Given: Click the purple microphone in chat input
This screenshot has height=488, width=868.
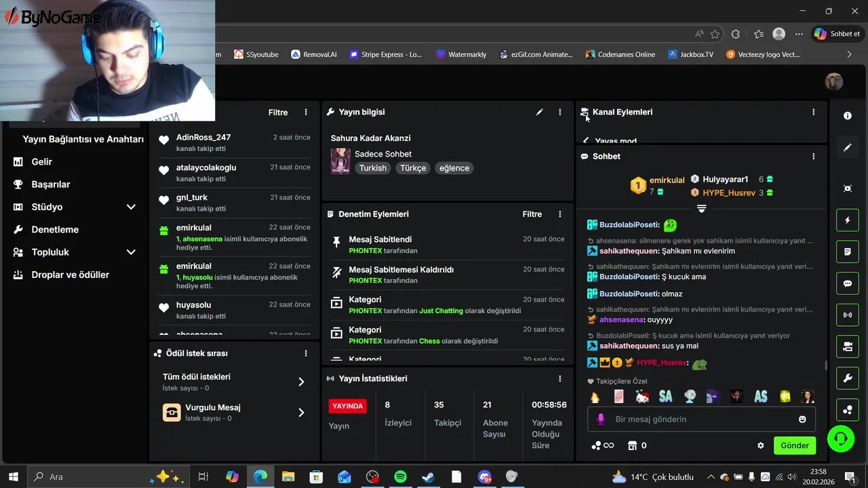Looking at the screenshot, I should pyautogui.click(x=600, y=419).
